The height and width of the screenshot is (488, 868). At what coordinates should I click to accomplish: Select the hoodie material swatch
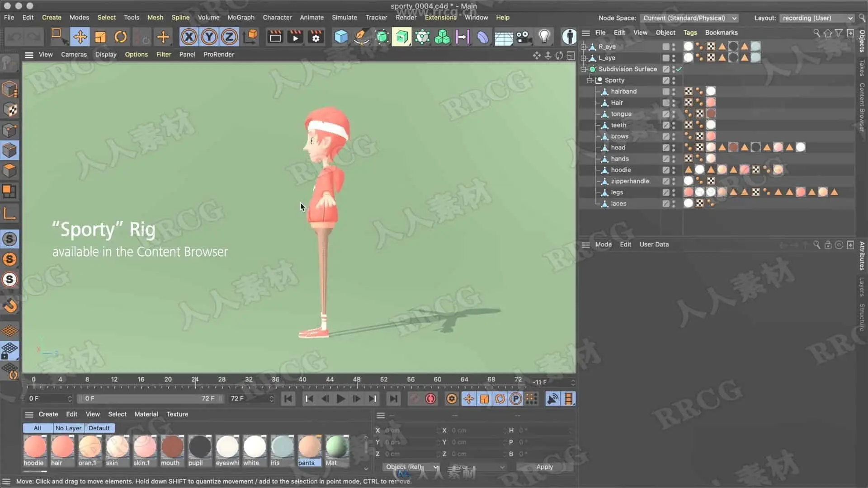pyautogui.click(x=35, y=447)
